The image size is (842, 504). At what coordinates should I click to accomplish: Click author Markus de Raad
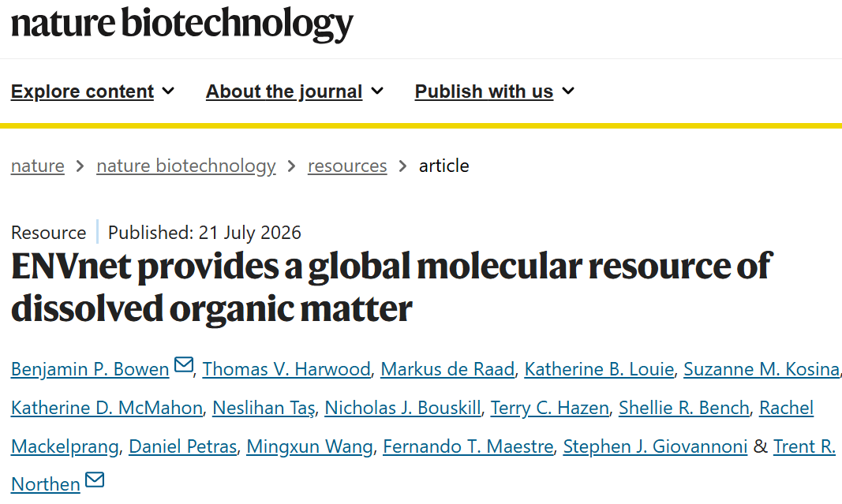448,369
